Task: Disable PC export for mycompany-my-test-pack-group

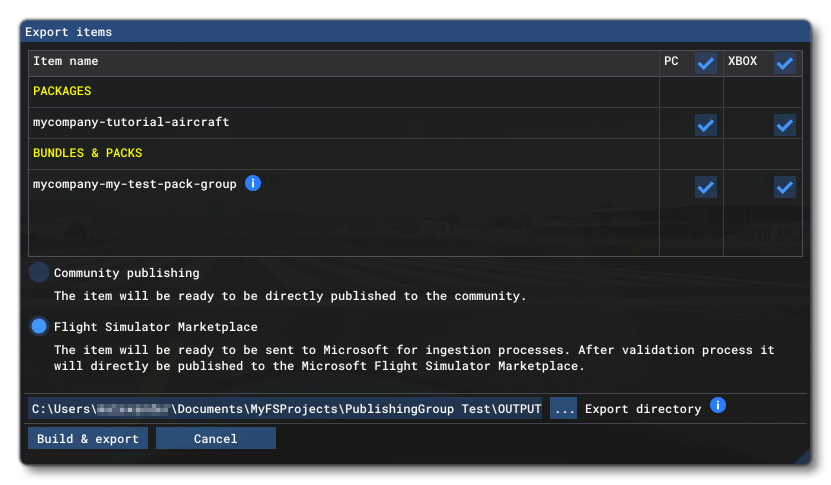Action: pos(706,187)
